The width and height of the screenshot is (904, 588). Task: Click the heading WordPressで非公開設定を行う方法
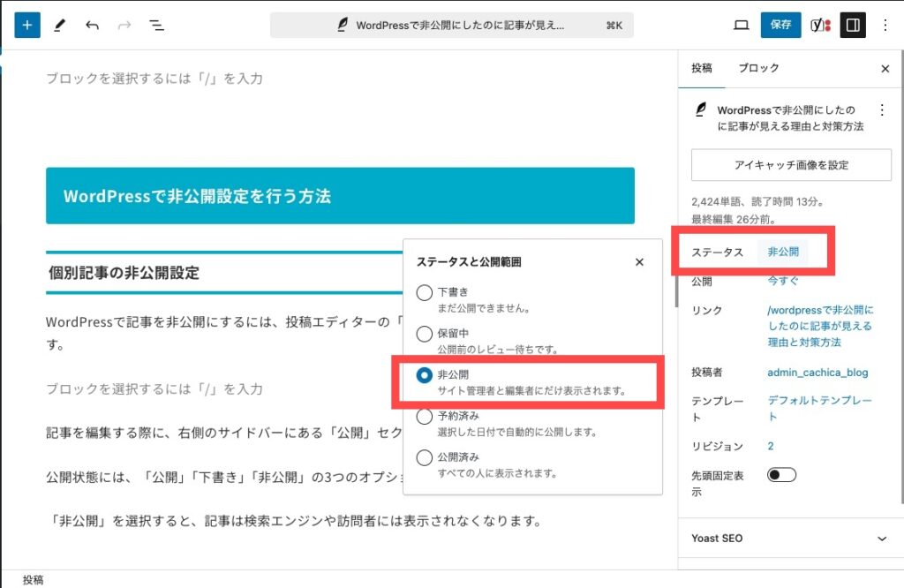click(x=340, y=196)
